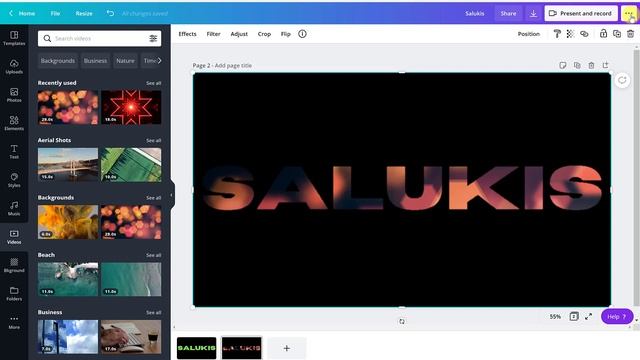Select the second page thumbnail

[241, 348]
